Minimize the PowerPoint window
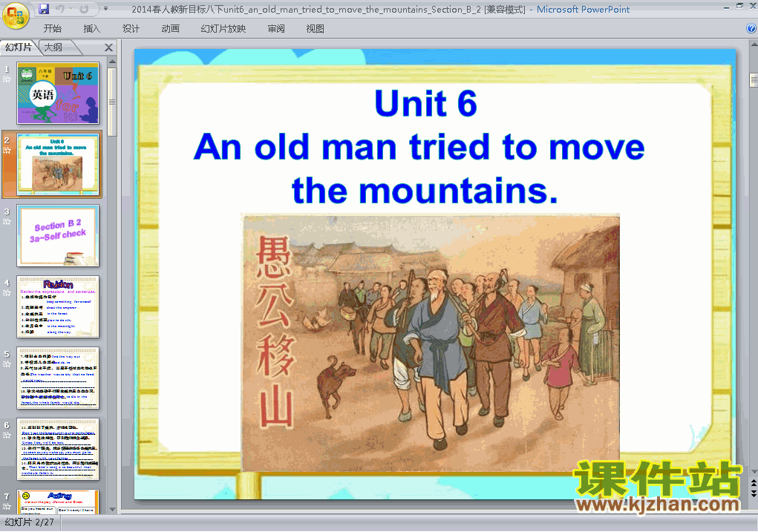Viewport: 758px width, 532px height. point(726,7)
